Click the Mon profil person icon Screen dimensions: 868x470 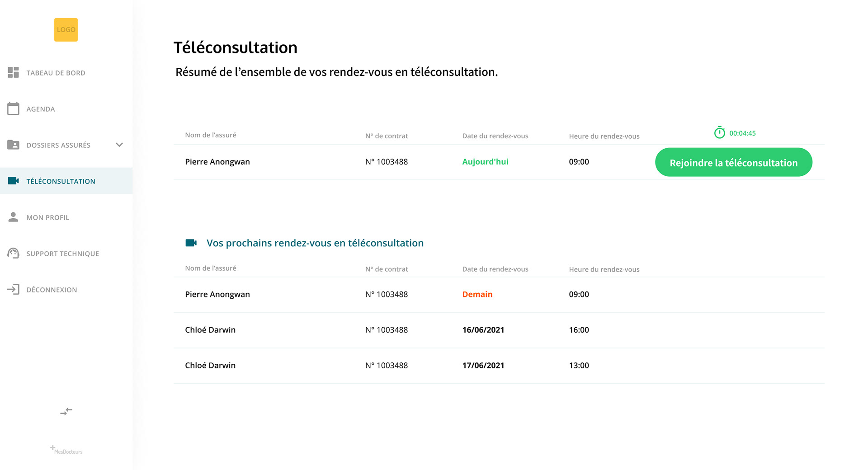point(13,217)
